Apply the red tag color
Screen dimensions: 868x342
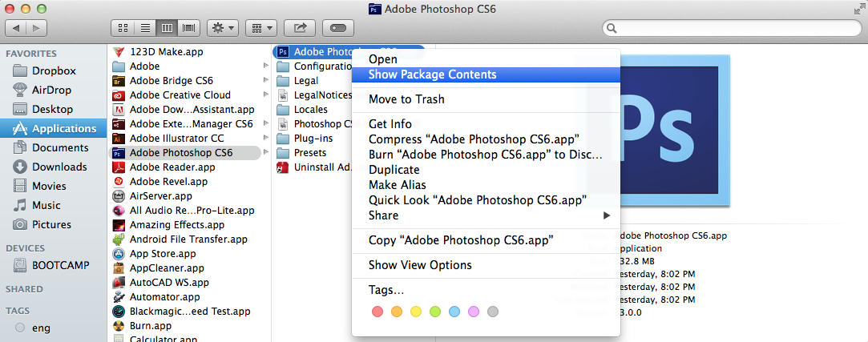point(377,312)
